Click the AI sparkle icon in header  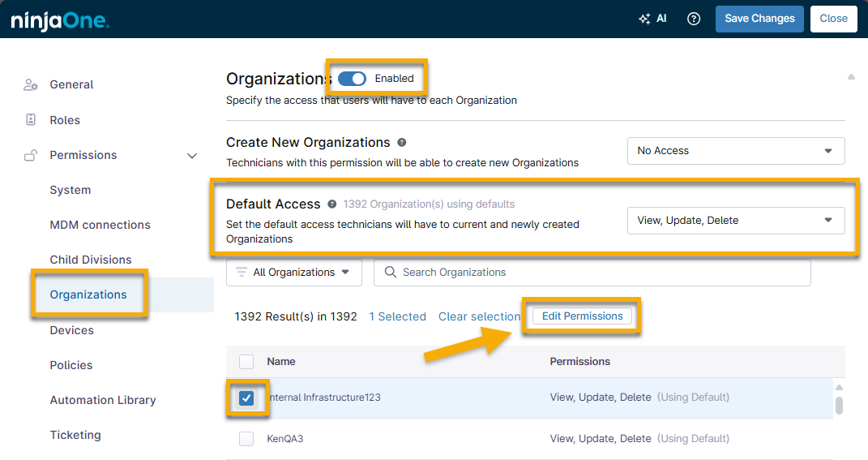(644, 19)
